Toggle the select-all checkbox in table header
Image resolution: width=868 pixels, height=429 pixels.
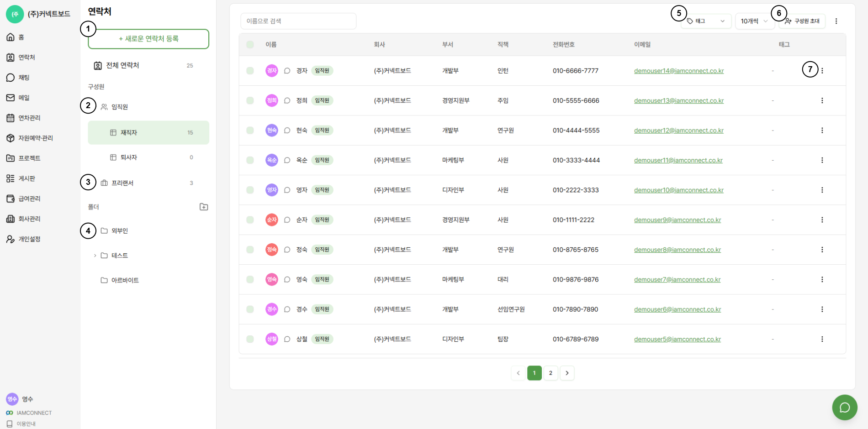250,44
